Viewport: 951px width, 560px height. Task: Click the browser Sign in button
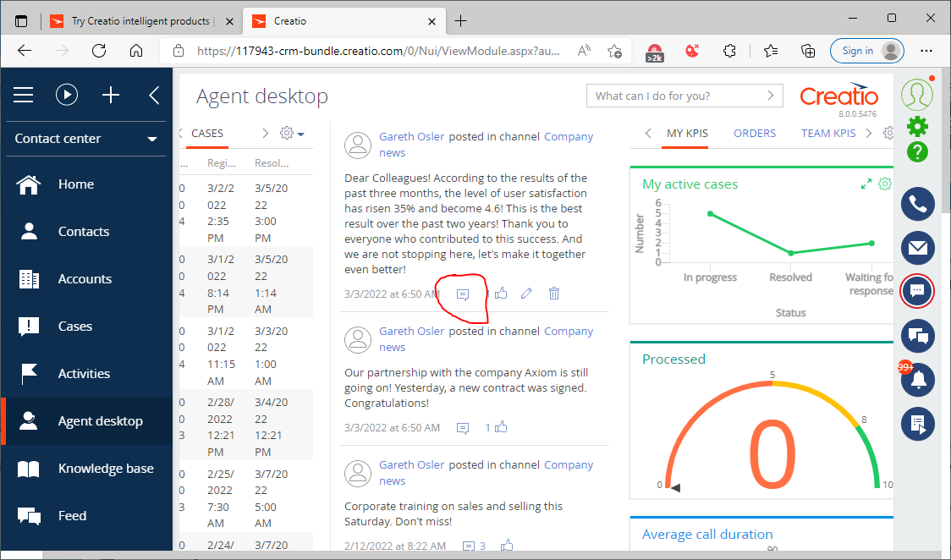867,51
